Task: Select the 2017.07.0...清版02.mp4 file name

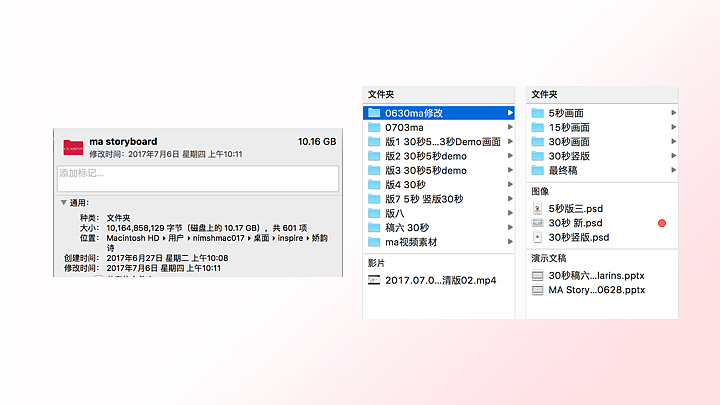Action: [x=440, y=280]
